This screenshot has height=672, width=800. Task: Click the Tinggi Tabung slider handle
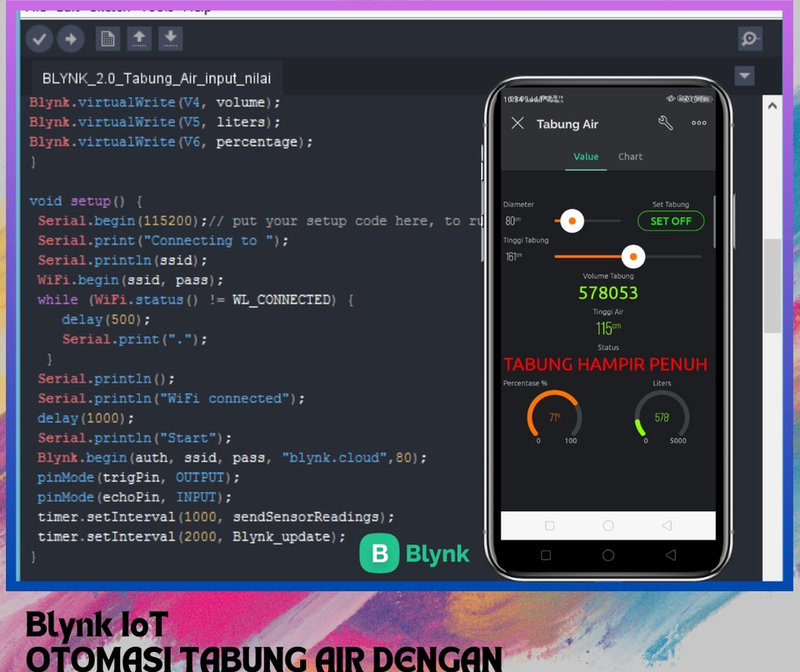(633, 257)
